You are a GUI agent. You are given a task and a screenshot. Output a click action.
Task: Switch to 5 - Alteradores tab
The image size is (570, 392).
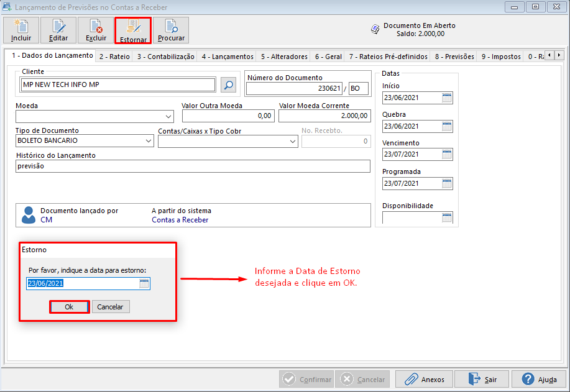point(284,57)
